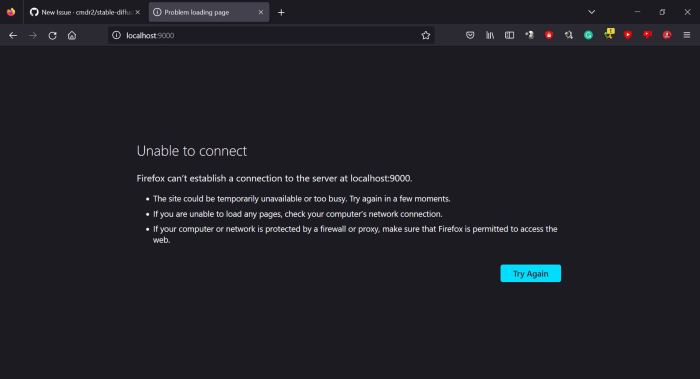
Task: Click the Firefox logo at top left
Action: [x=11, y=12]
